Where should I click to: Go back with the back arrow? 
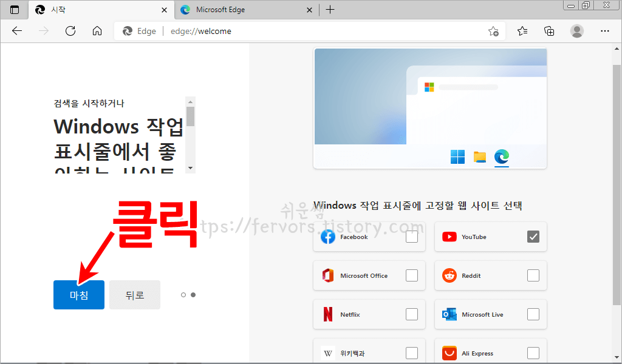[17, 31]
